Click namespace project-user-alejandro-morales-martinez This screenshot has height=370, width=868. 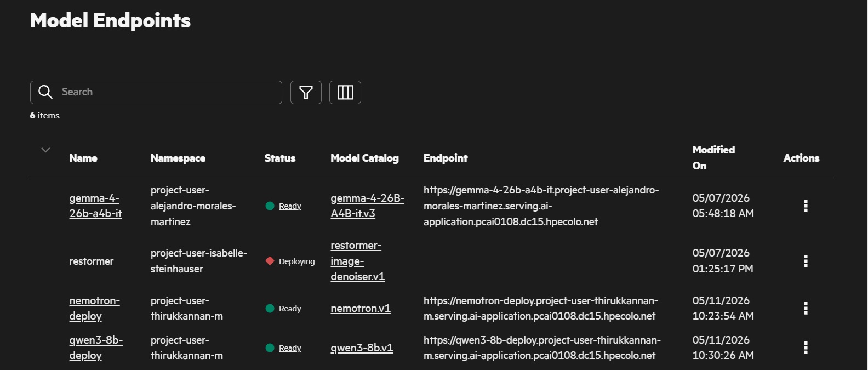click(x=193, y=206)
